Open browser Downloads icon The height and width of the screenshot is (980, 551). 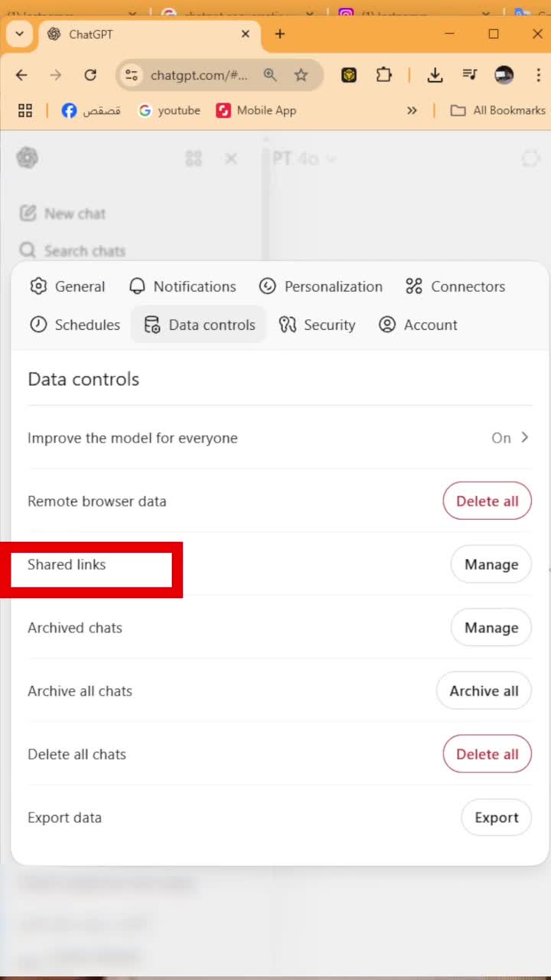pos(435,75)
